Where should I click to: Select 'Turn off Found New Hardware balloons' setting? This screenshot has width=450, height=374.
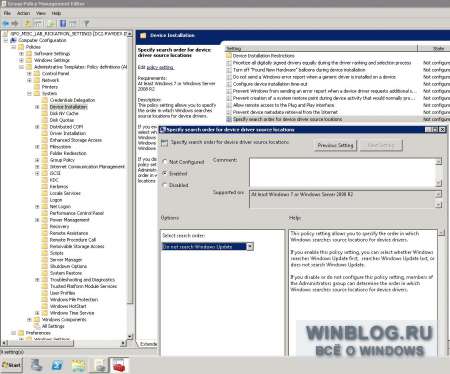(x=299, y=70)
